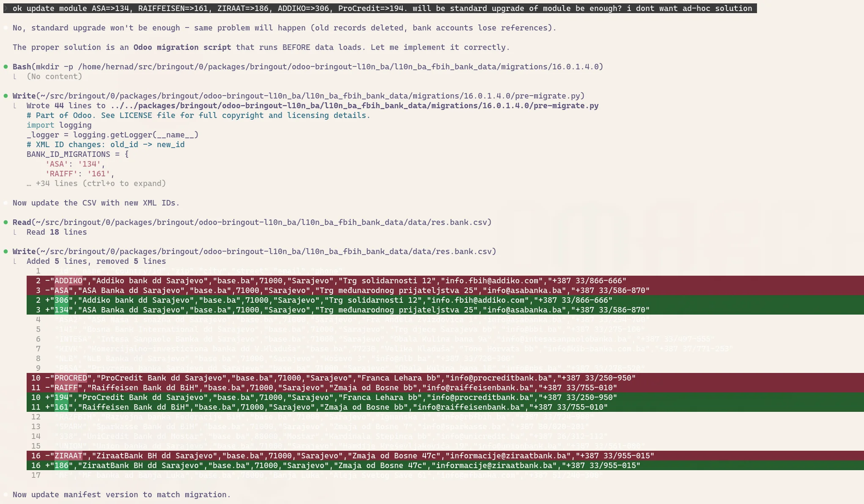Click the prompt chevron at the user message start
Image resolution: width=864 pixels, height=504 pixels.
[6, 8]
